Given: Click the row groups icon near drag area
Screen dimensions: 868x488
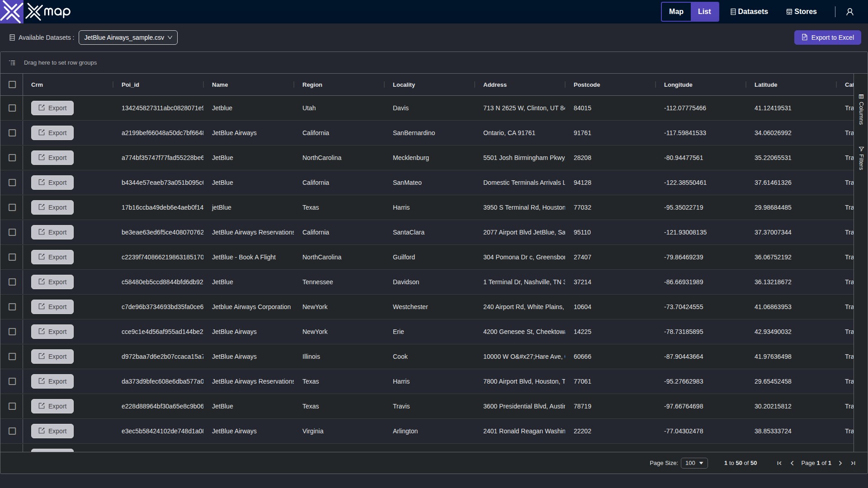Looking at the screenshot, I should (x=12, y=62).
